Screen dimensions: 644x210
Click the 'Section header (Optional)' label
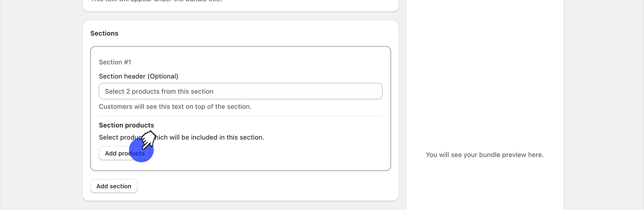(139, 76)
